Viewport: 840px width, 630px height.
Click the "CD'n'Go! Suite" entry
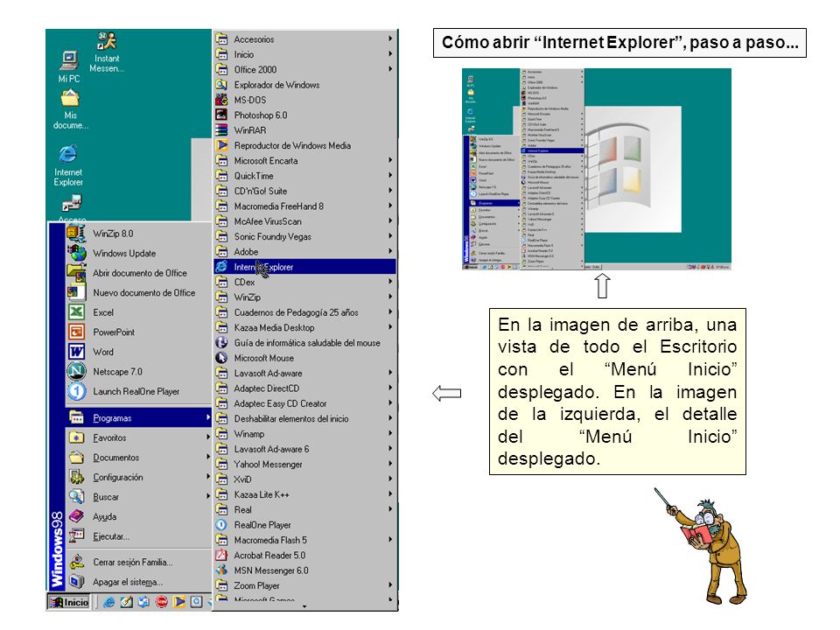pos(304,191)
